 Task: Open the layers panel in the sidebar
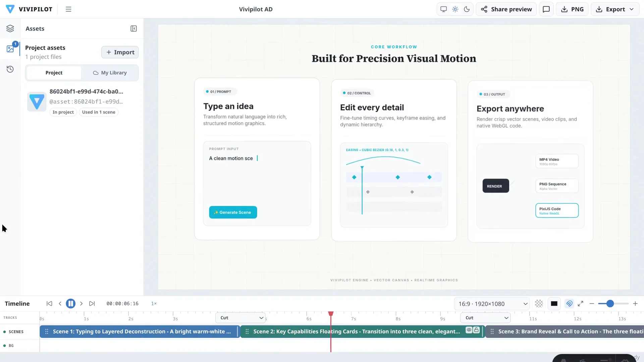coord(10,28)
